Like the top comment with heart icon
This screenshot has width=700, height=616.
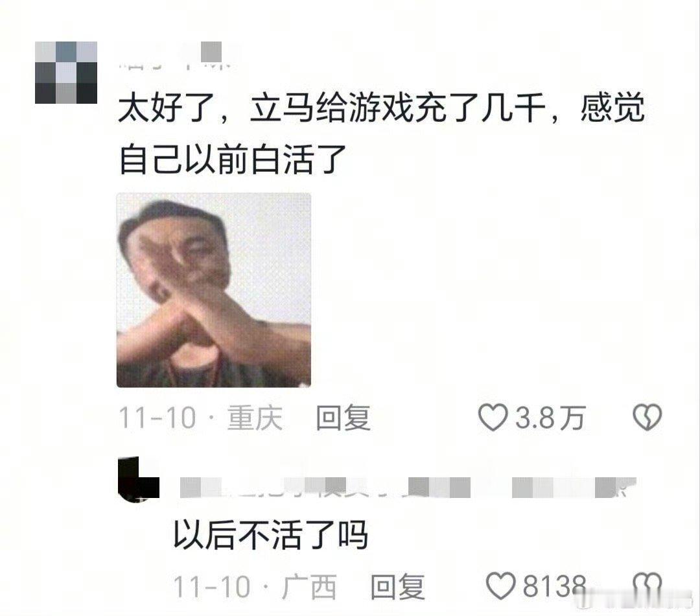pos(493,417)
